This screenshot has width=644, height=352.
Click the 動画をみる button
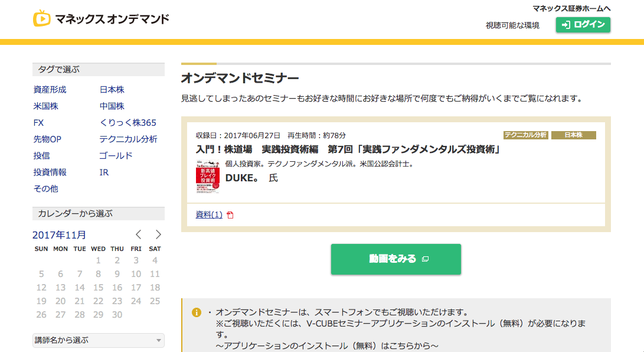pyautogui.click(x=395, y=259)
